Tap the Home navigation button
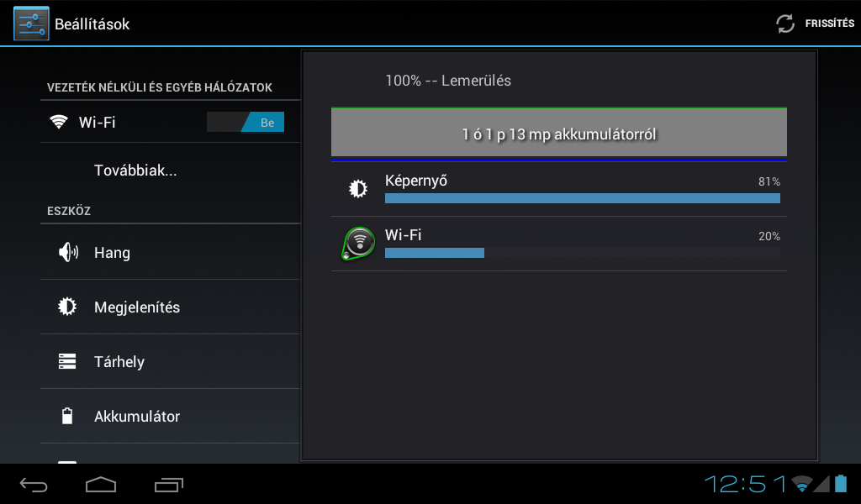Image resolution: width=861 pixels, height=504 pixels. (x=101, y=485)
